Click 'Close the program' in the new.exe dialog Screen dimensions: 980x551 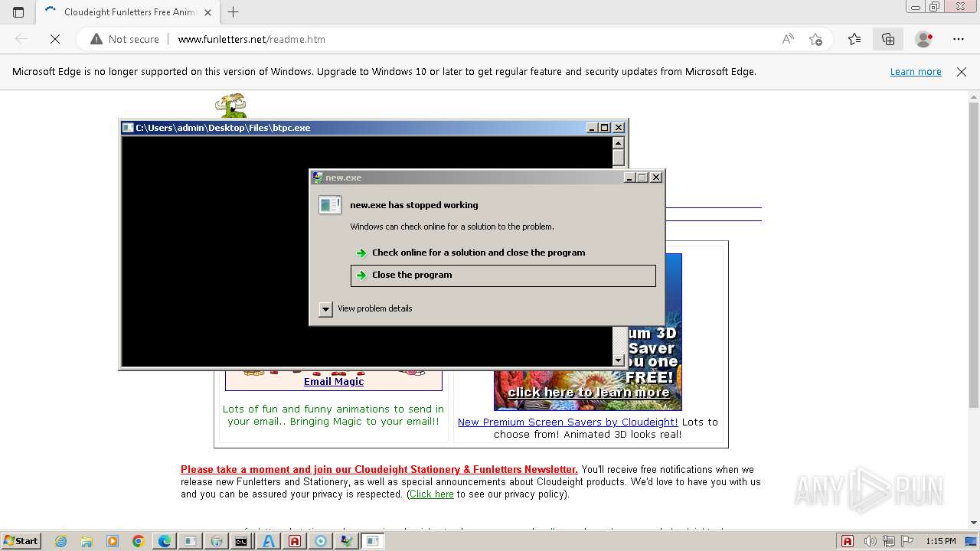point(503,275)
